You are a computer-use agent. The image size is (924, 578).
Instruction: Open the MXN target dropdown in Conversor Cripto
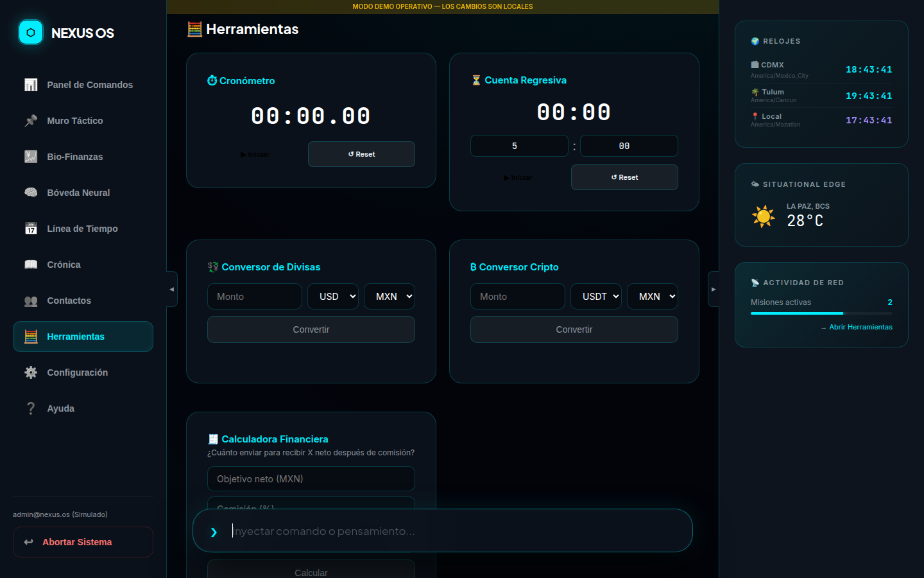point(653,297)
